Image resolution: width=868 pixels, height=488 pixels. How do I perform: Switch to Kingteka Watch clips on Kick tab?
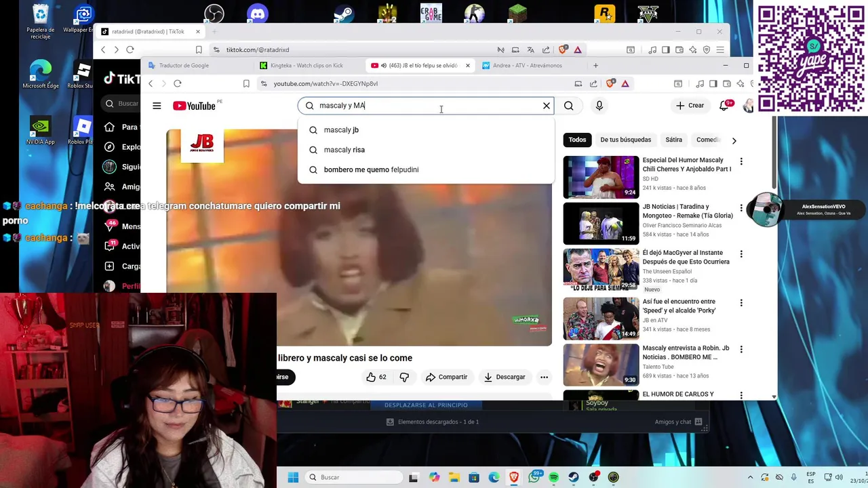(x=307, y=66)
